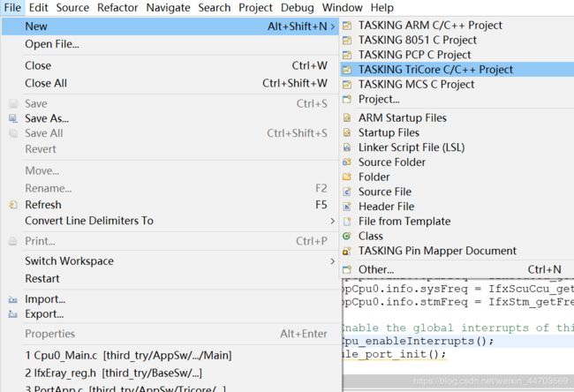Click the Class icon
574x392 pixels.
(347, 236)
